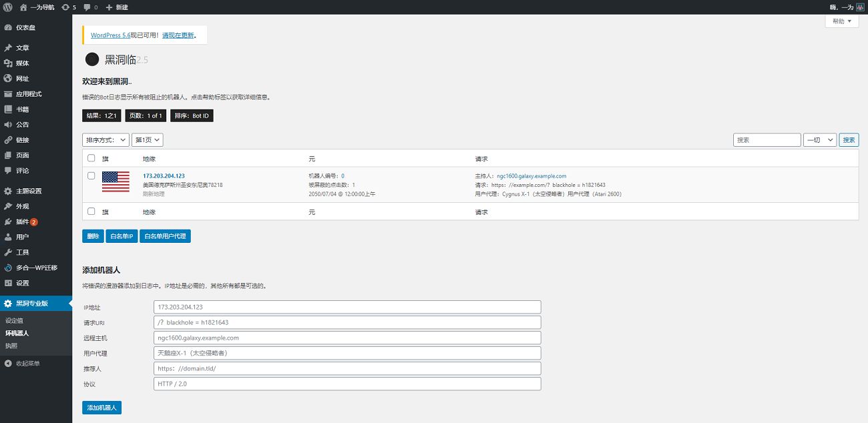The height and width of the screenshot is (423, 868).
Task: Open the home icon for 一为导航 site
Action: click(x=23, y=7)
